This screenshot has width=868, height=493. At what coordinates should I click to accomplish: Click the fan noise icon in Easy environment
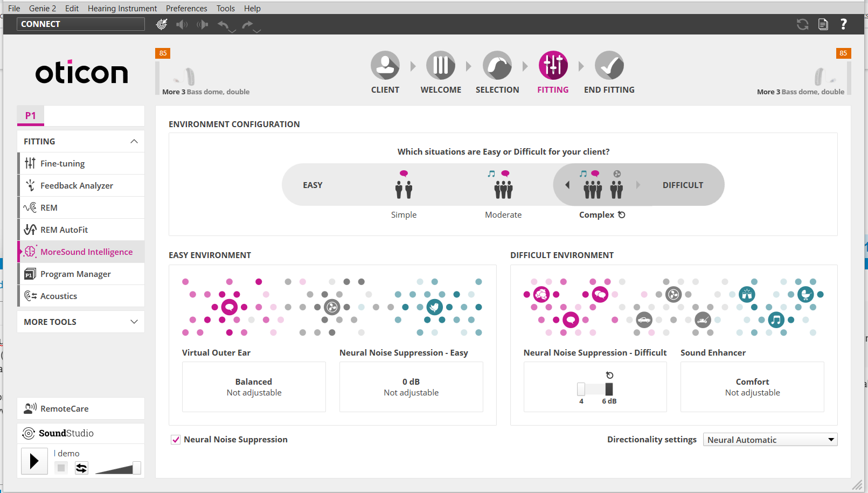pos(332,307)
